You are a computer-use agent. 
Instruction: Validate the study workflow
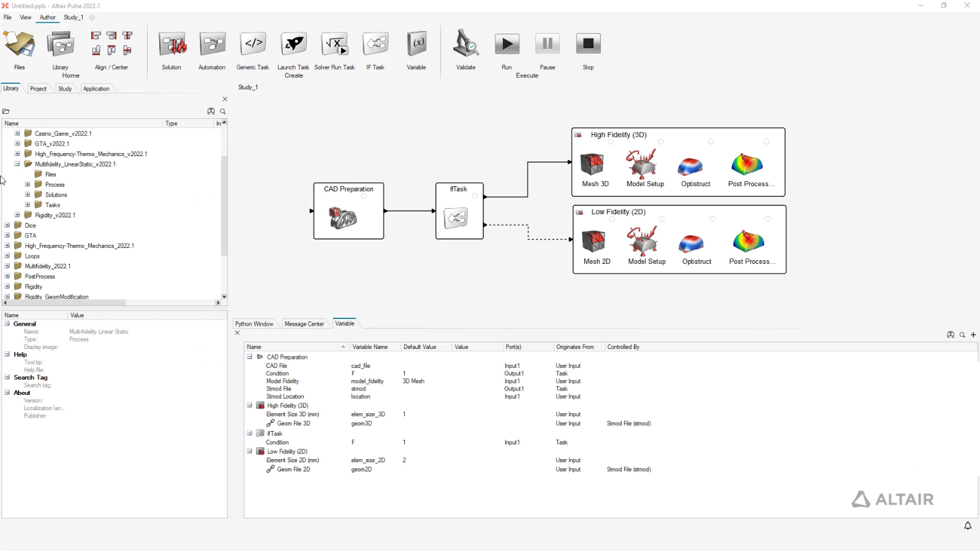point(466,50)
